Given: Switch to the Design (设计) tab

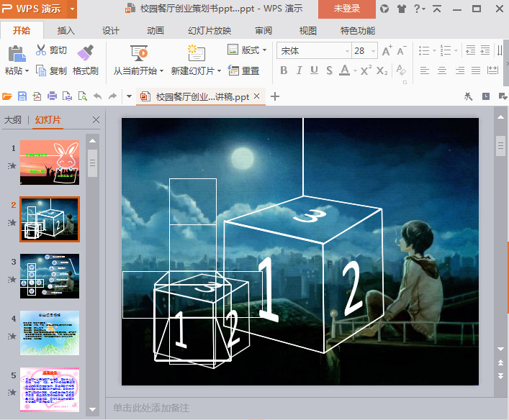Looking at the screenshot, I should click(111, 31).
